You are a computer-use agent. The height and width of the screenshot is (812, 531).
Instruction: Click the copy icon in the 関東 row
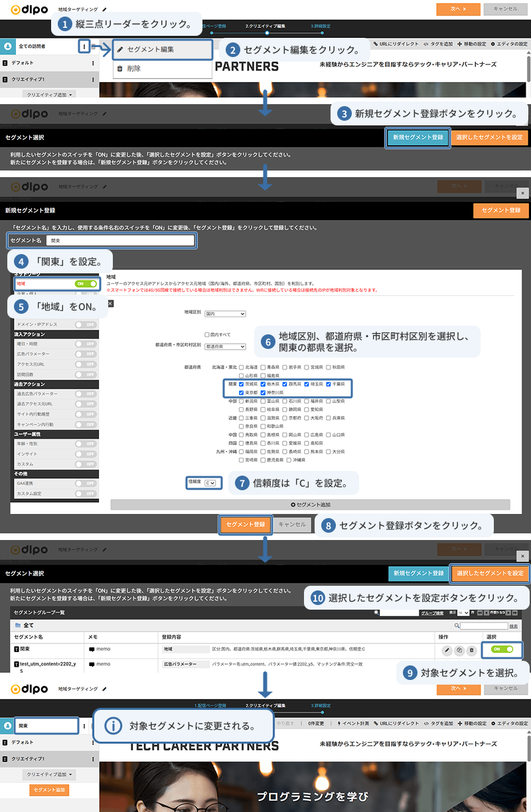click(x=459, y=649)
